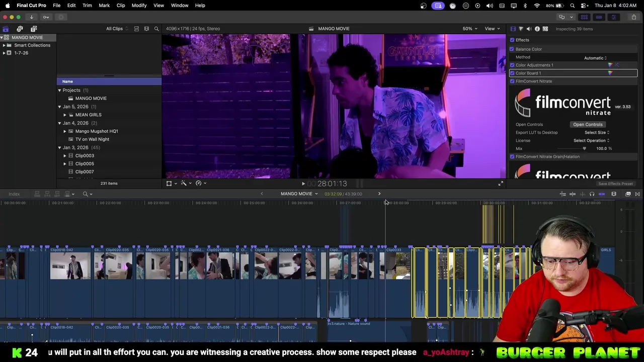Click the Import Media arrow button

click(x=31, y=17)
